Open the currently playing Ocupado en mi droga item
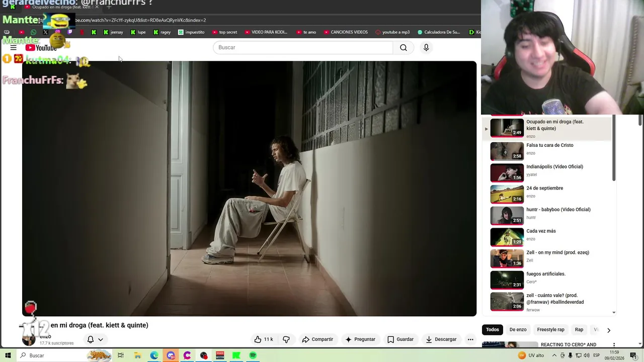The width and height of the screenshot is (644, 362). (x=547, y=128)
